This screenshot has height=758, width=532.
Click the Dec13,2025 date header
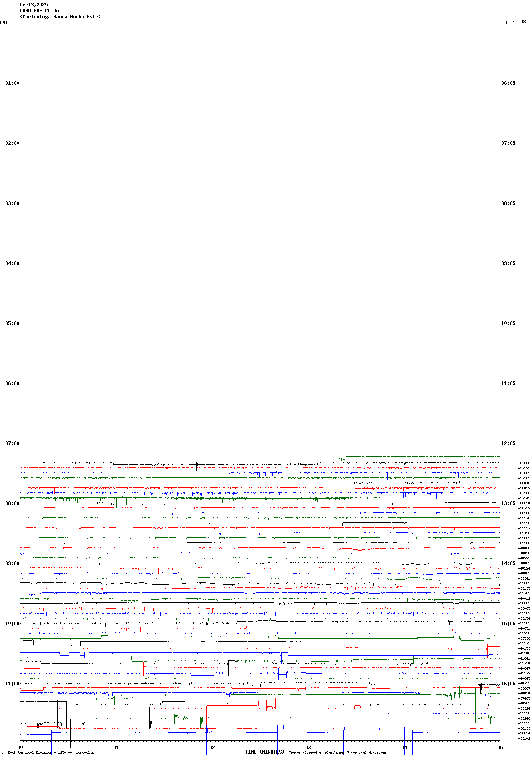34,5
